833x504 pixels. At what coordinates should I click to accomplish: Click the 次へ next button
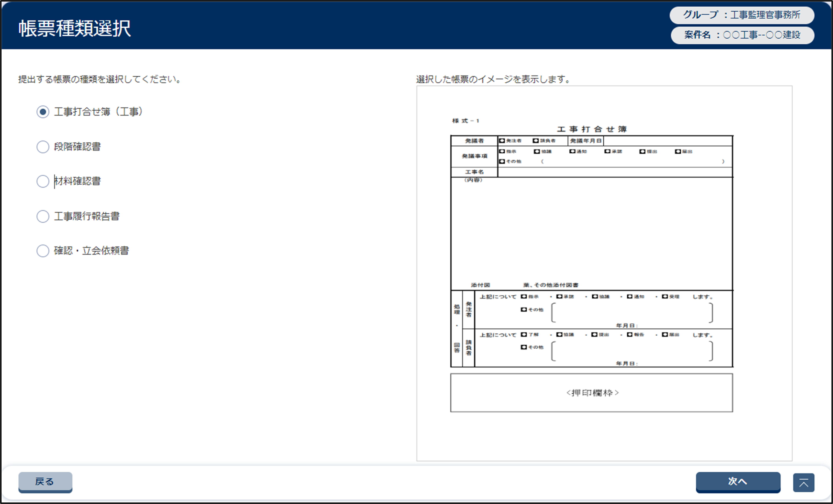[x=738, y=482]
